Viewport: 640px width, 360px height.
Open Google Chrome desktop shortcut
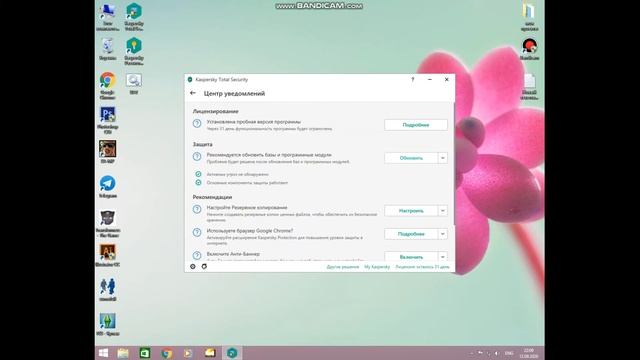pyautogui.click(x=107, y=85)
